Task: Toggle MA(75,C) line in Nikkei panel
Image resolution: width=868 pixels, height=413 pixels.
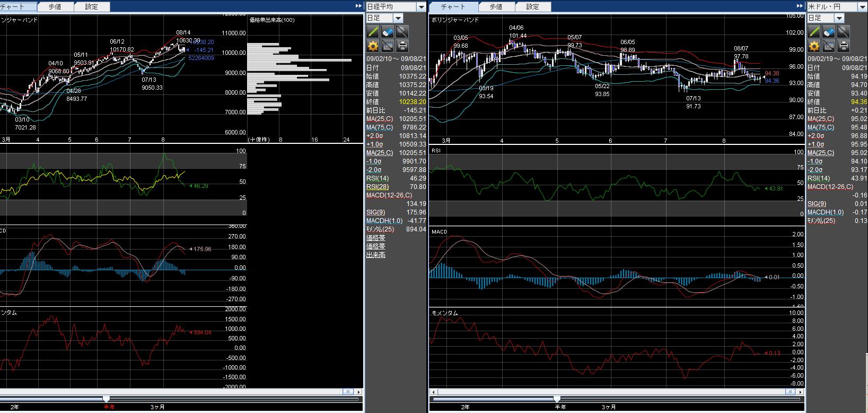Action: (380, 127)
